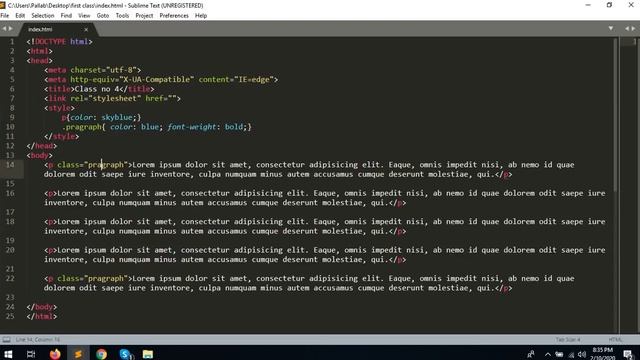Open the Windows Start menu
This screenshot has height=360, width=640.
(x=8, y=353)
